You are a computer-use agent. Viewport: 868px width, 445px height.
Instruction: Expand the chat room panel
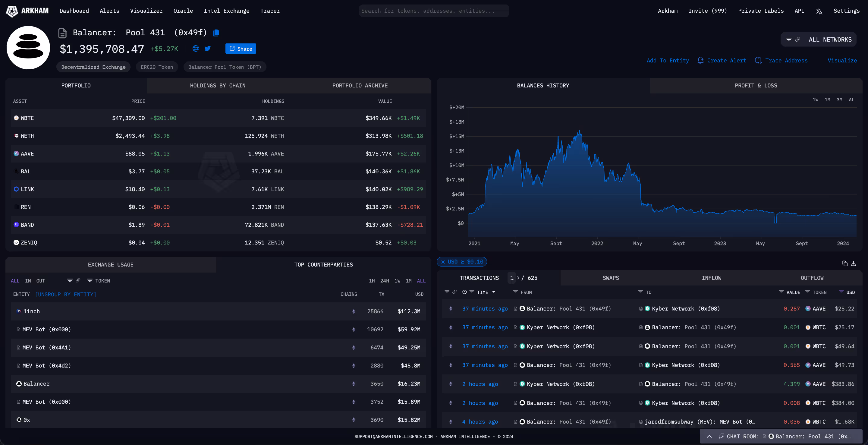709,436
